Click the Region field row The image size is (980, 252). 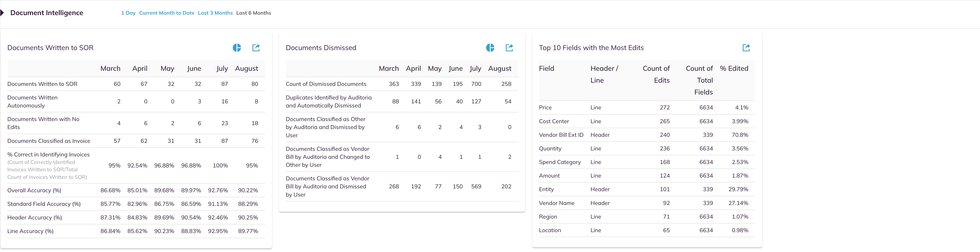pyautogui.click(x=647, y=217)
